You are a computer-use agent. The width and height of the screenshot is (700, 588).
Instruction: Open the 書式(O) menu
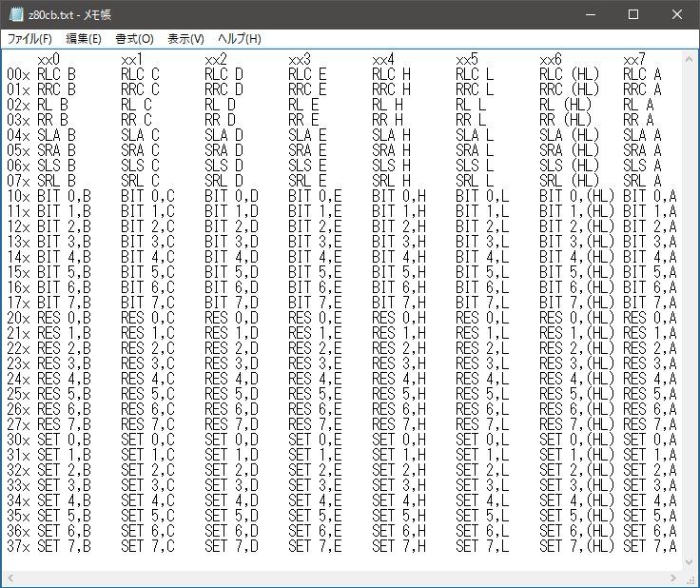click(x=134, y=39)
